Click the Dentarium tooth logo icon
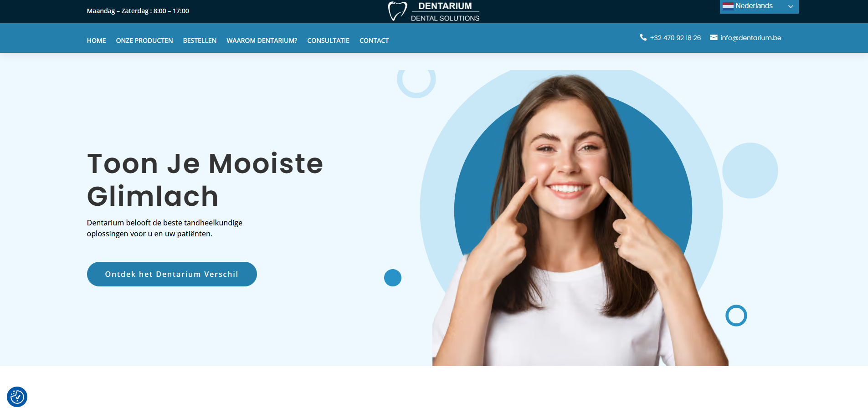Image resolution: width=868 pixels, height=413 pixels. (x=397, y=11)
